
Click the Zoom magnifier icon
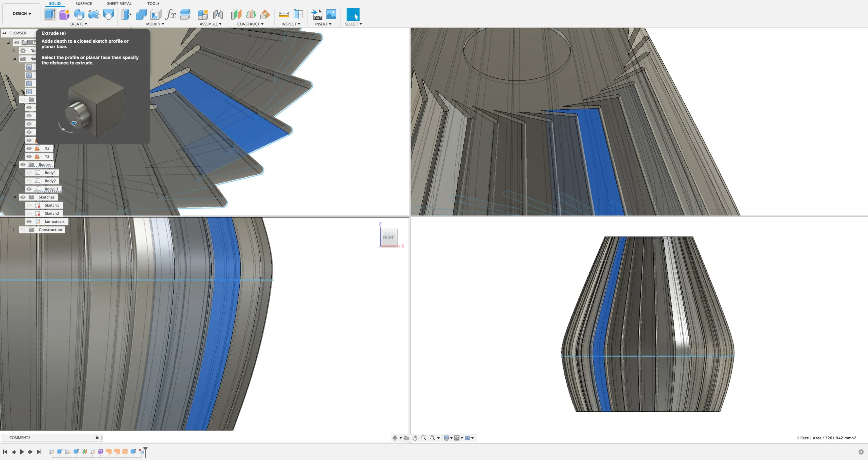424,438
